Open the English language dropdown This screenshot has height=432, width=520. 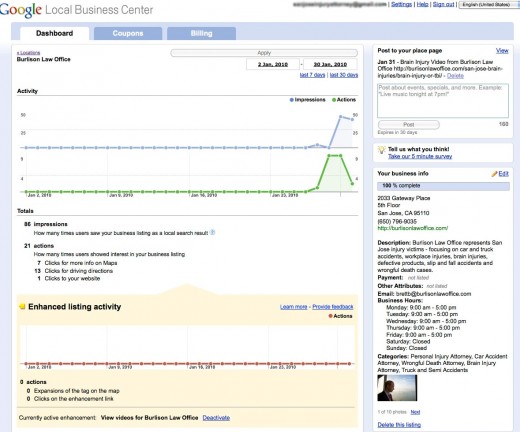(489, 5)
